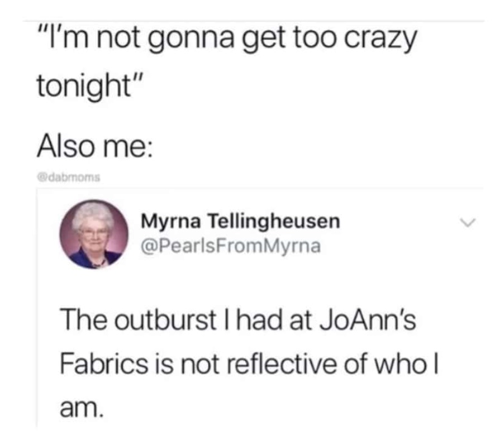Select the word "JoAnn's" in the tweet
Viewport: 504px width, 441px height.
click(368, 320)
